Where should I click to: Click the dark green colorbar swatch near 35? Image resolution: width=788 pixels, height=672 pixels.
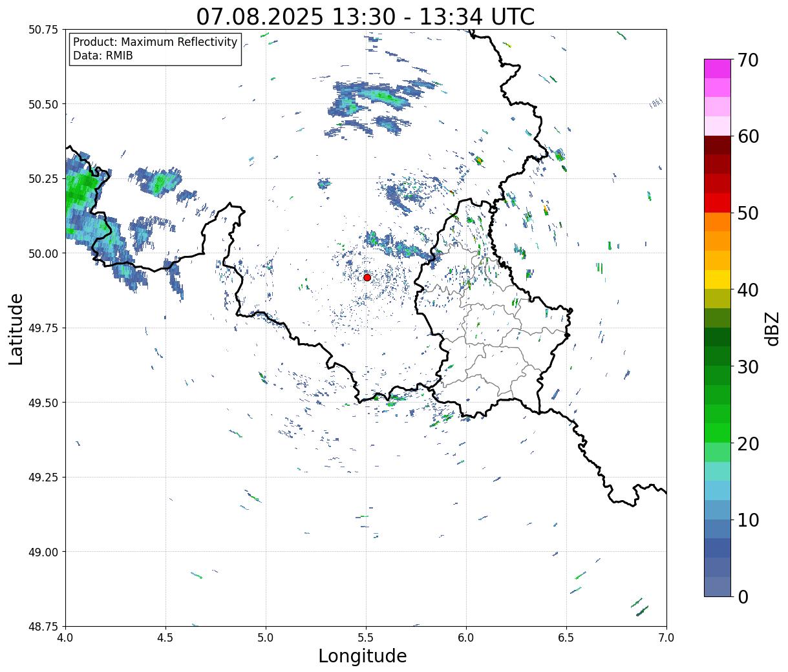pos(718,337)
